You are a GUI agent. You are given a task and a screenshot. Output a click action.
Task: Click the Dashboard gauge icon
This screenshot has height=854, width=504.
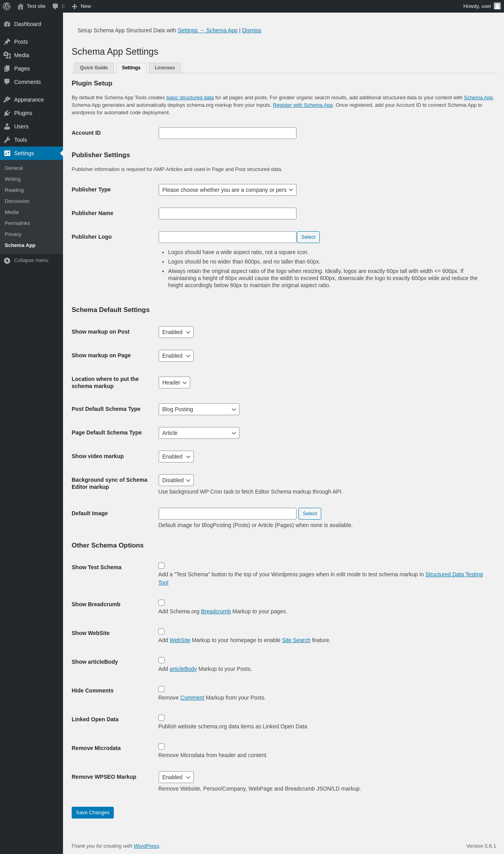[x=7, y=24]
